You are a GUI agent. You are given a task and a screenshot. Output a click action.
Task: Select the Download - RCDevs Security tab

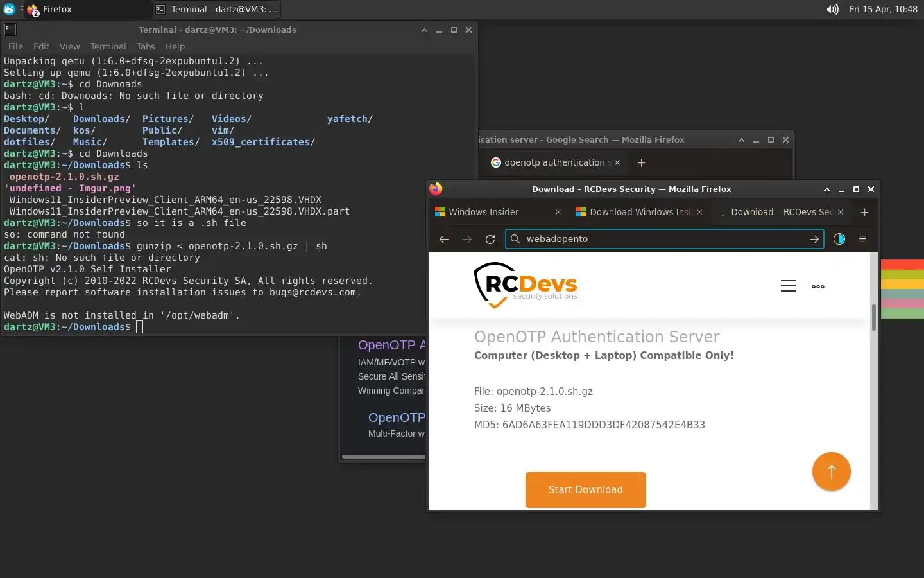(x=780, y=212)
